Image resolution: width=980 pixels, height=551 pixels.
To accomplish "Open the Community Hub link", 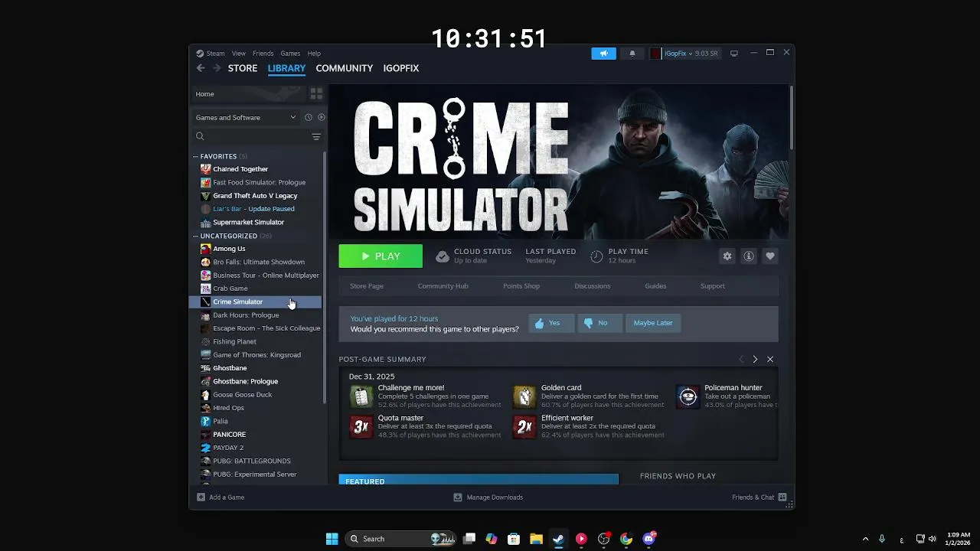I will click(443, 286).
